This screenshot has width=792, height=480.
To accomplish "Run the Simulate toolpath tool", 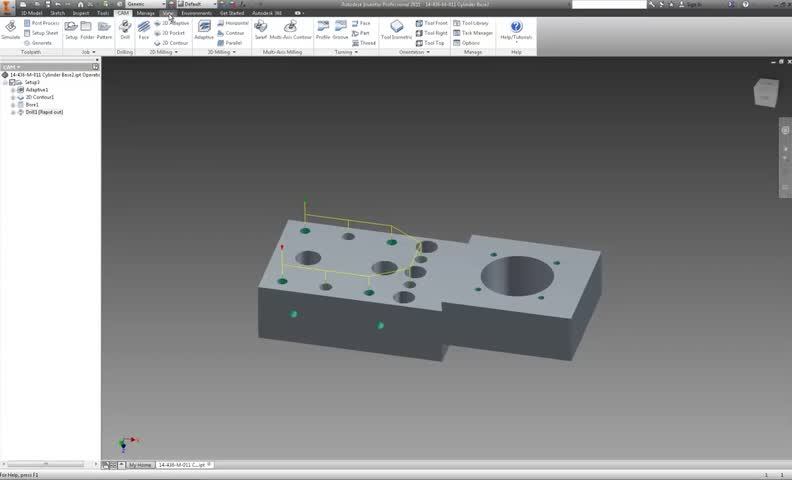I will pos(11,30).
